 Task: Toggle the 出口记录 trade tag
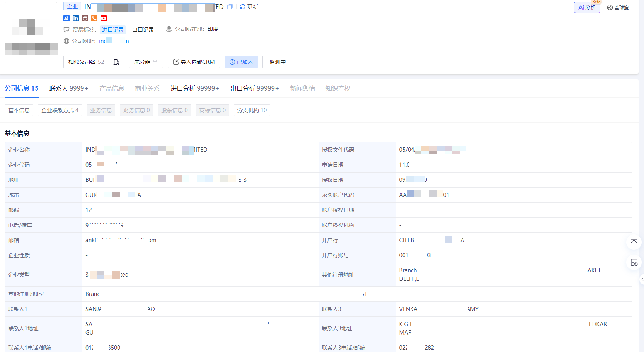[143, 29]
